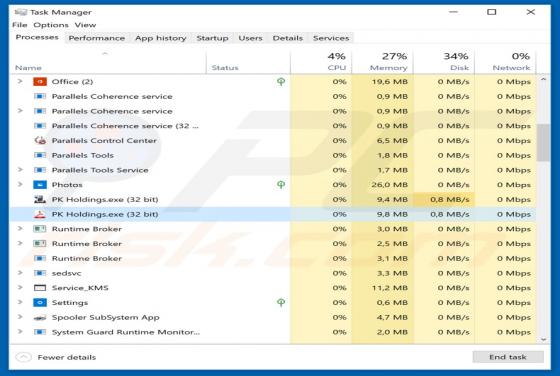Expand the Parallels Tools Service entry

(20, 170)
